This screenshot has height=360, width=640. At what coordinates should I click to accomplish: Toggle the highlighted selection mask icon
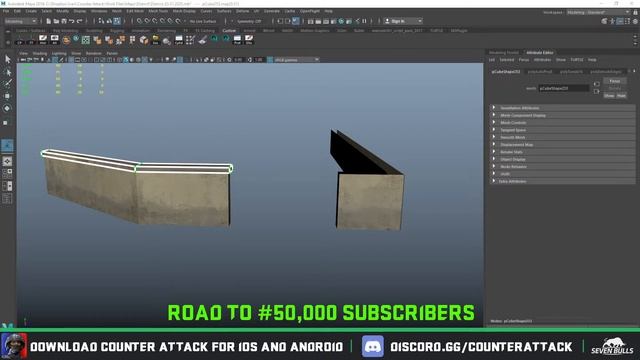pos(117,21)
